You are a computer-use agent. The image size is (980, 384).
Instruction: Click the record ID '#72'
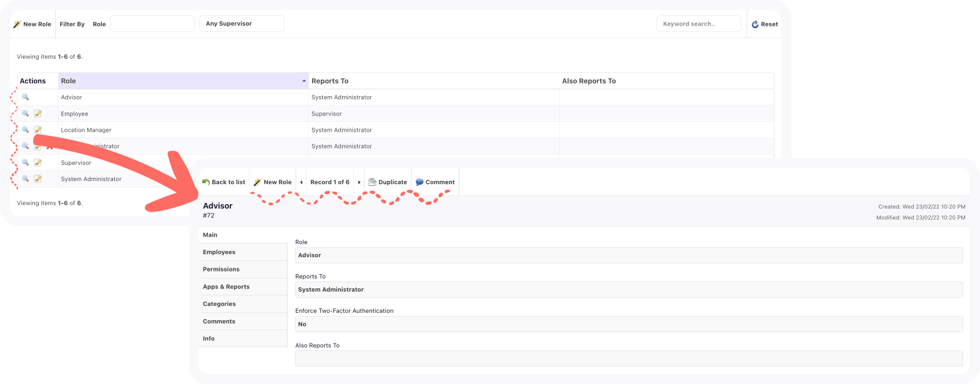(208, 215)
